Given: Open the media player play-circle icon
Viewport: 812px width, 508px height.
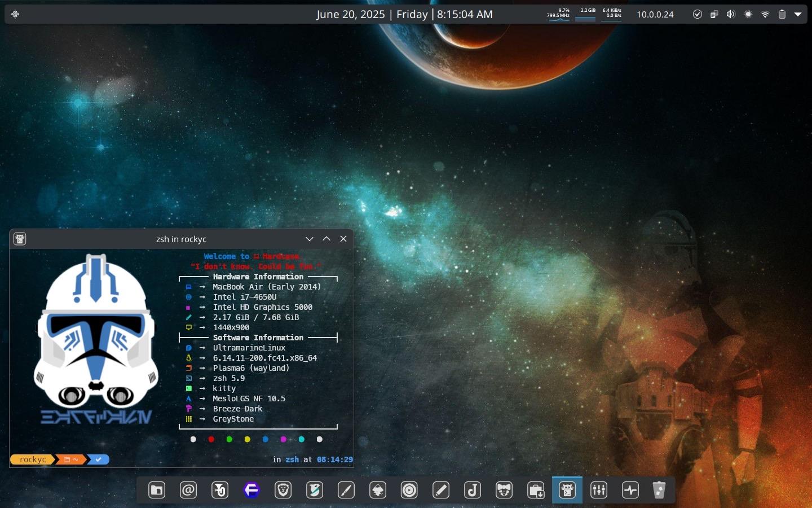Looking at the screenshot, I should coord(409,490).
